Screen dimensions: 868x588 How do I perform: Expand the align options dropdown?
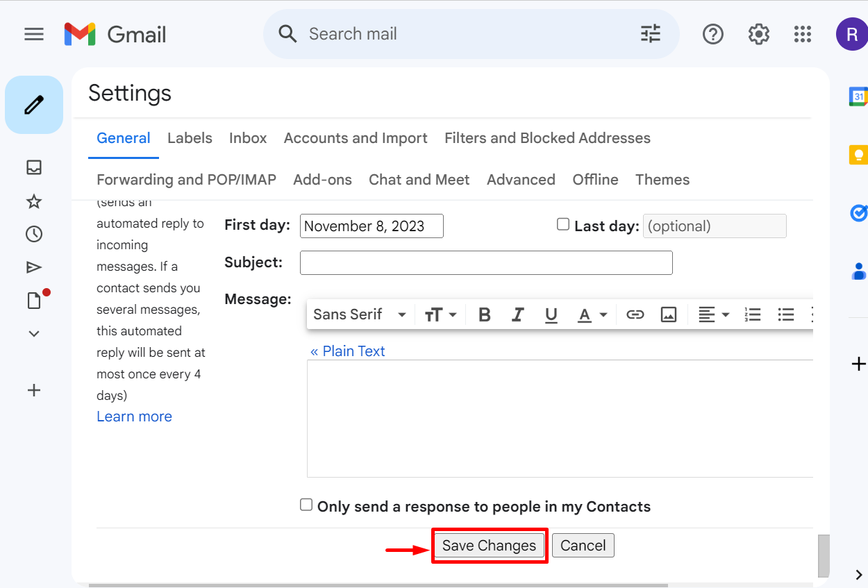(713, 314)
